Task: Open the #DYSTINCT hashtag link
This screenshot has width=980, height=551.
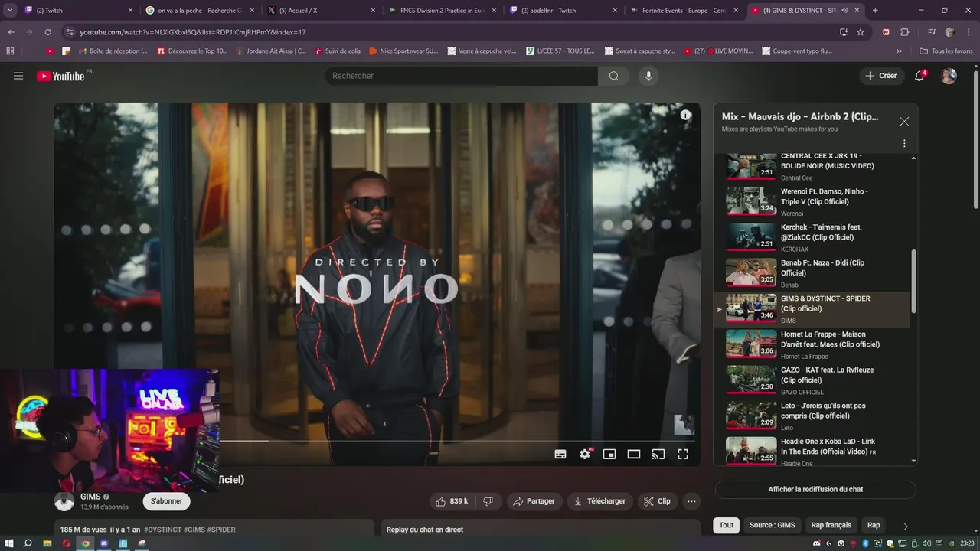Action: pyautogui.click(x=163, y=530)
